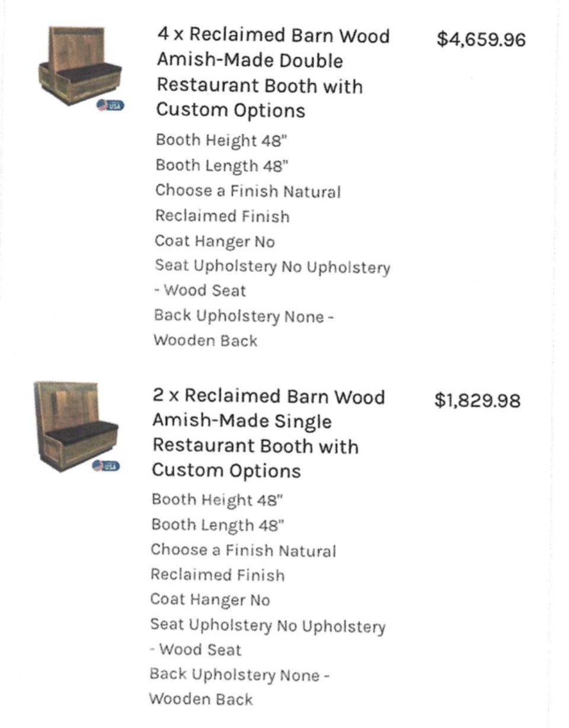Select Booth Height 48" of single booth

[x=217, y=500]
